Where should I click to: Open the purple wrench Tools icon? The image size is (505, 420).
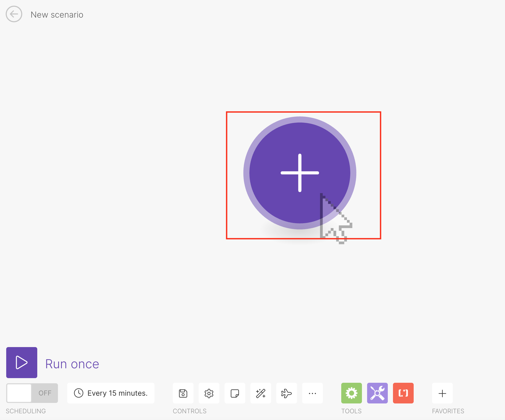[377, 393]
